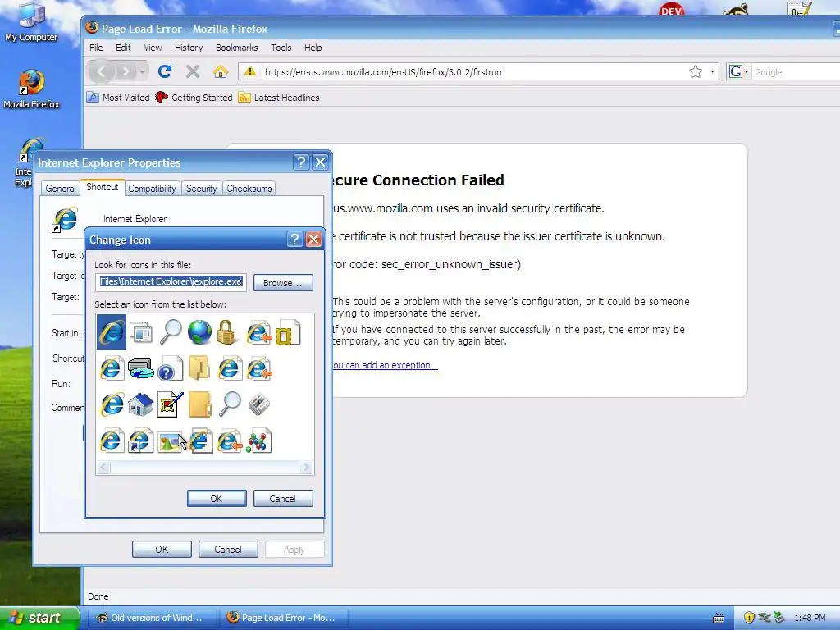The height and width of the screenshot is (630, 840).
Task: Open the Tools menu
Action: tap(281, 48)
